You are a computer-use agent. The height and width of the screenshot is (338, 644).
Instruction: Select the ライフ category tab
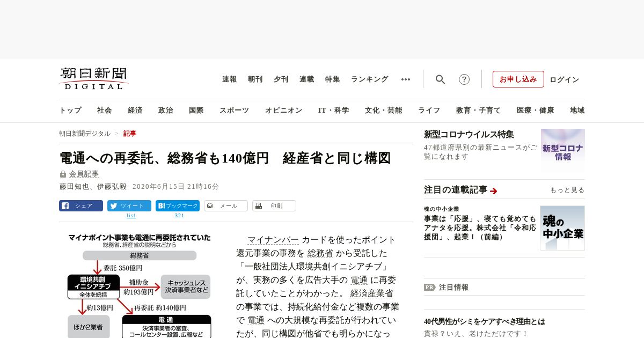click(429, 110)
